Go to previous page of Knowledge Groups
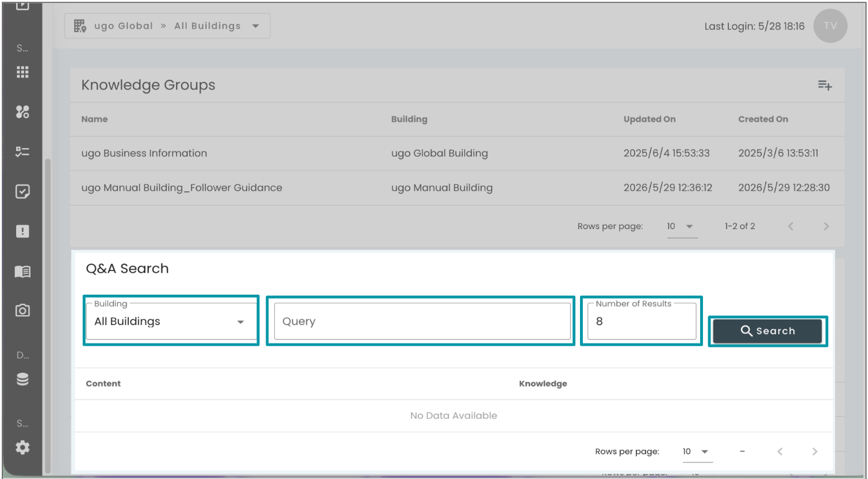The height and width of the screenshot is (479, 868). (790, 226)
